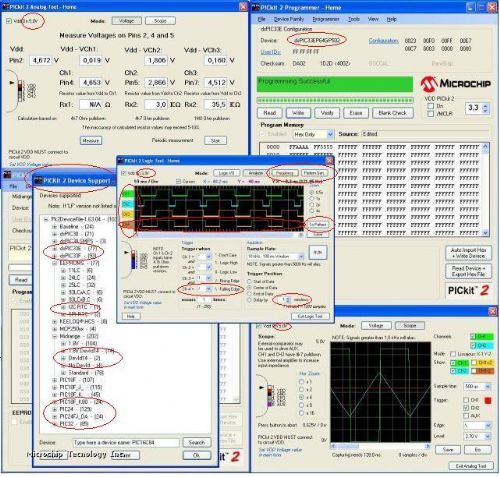
Task: Open the Device Family menu
Action: [288, 19]
